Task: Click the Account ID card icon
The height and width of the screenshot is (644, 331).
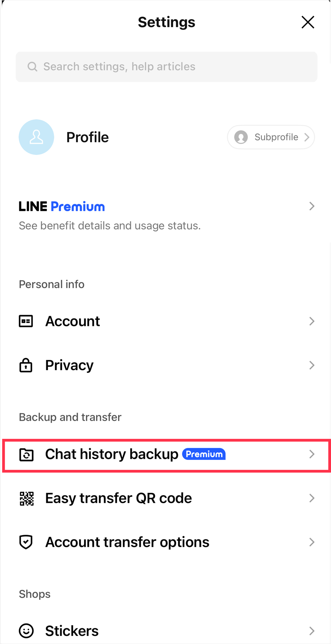Action: [26, 321]
